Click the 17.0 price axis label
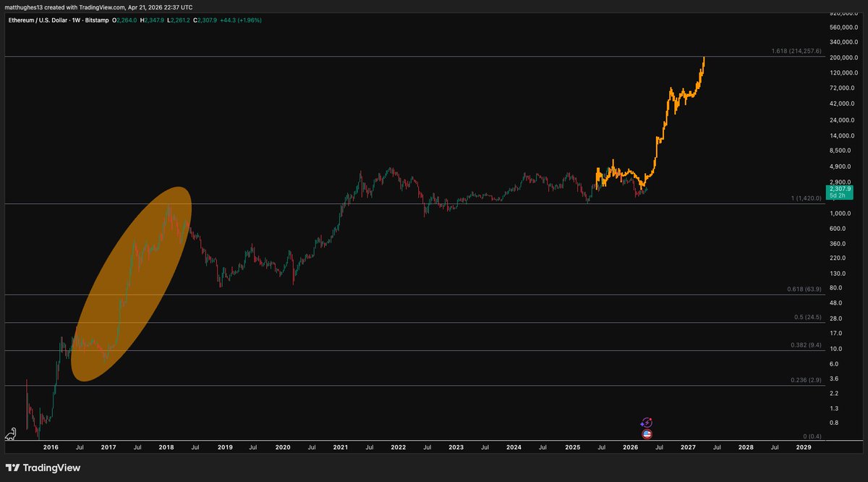The height and width of the screenshot is (482, 868). [836, 333]
